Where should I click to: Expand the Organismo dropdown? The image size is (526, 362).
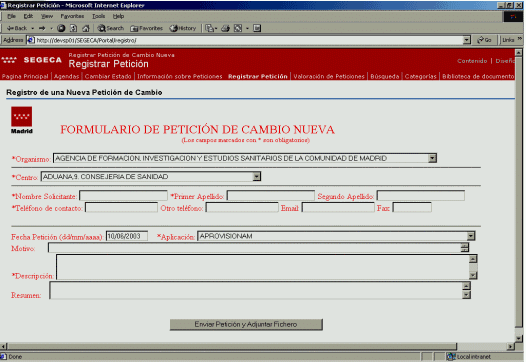click(432, 158)
